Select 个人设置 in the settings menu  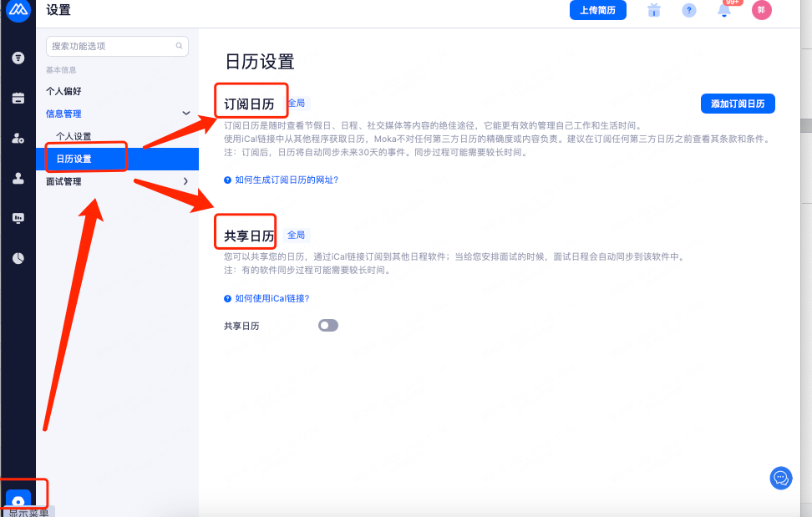[74, 136]
